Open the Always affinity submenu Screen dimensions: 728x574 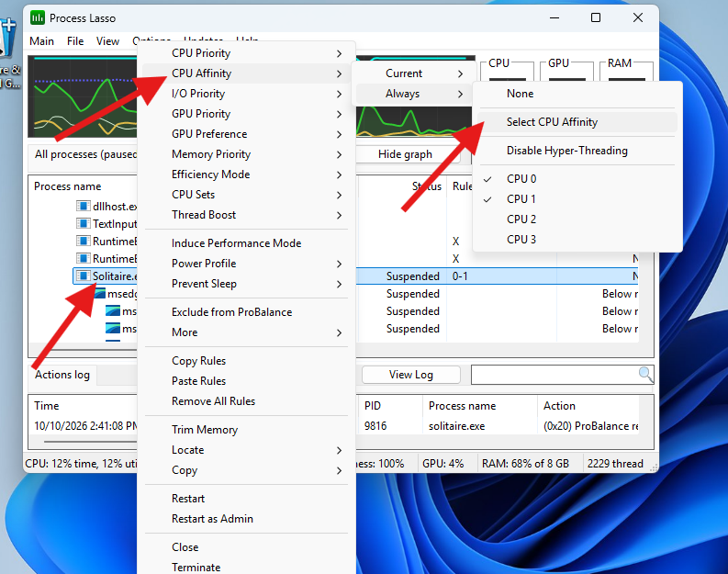point(414,94)
